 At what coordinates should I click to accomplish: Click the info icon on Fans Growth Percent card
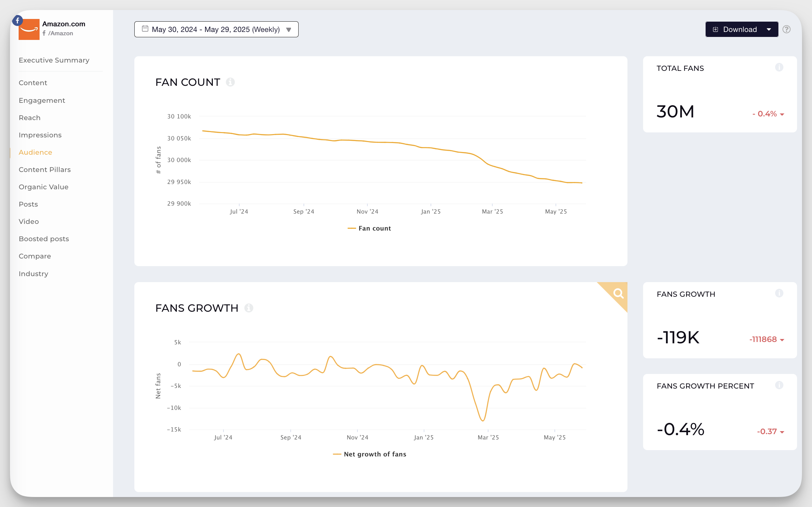[779, 385]
